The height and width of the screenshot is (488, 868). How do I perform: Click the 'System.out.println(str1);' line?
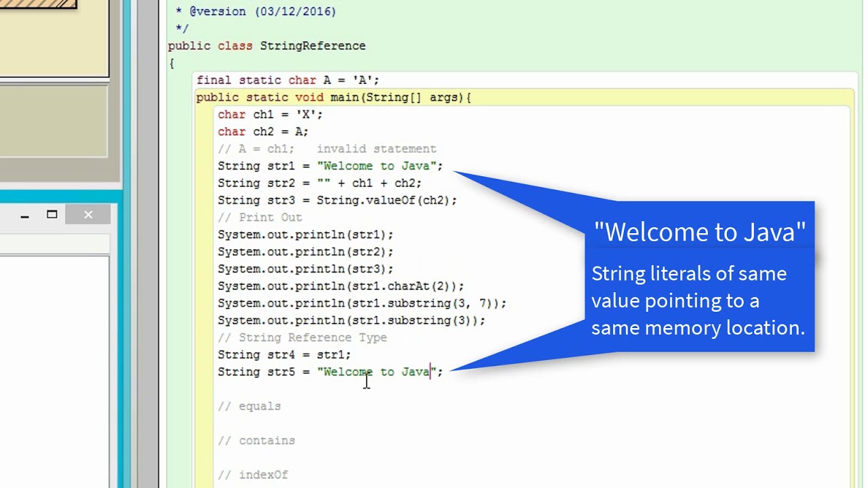(305, 235)
